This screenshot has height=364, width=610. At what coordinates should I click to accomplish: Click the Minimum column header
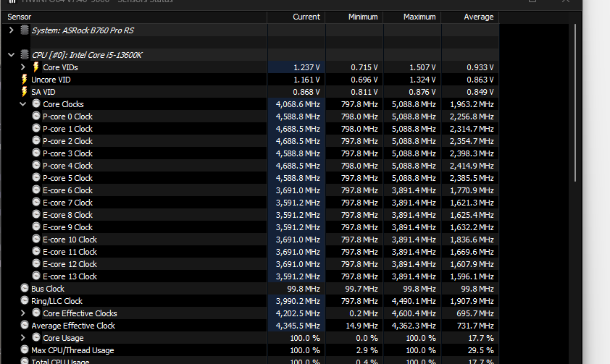(354, 17)
